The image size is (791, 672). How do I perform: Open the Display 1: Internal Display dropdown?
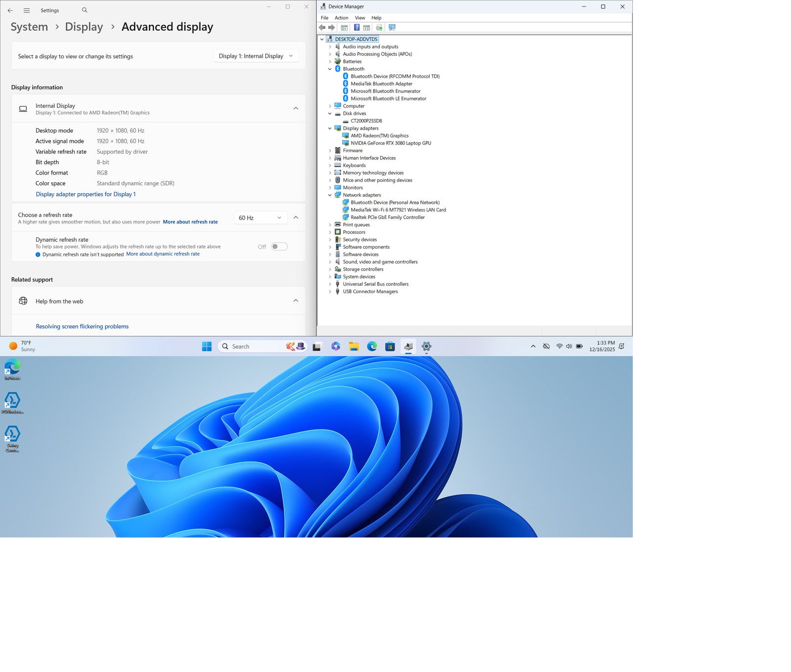click(x=256, y=56)
